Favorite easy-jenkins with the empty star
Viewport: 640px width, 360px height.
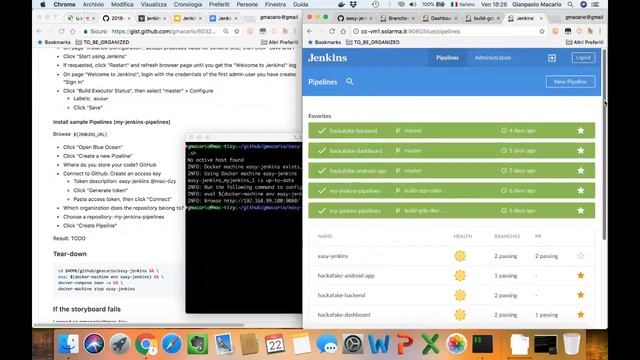click(x=580, y=256)
